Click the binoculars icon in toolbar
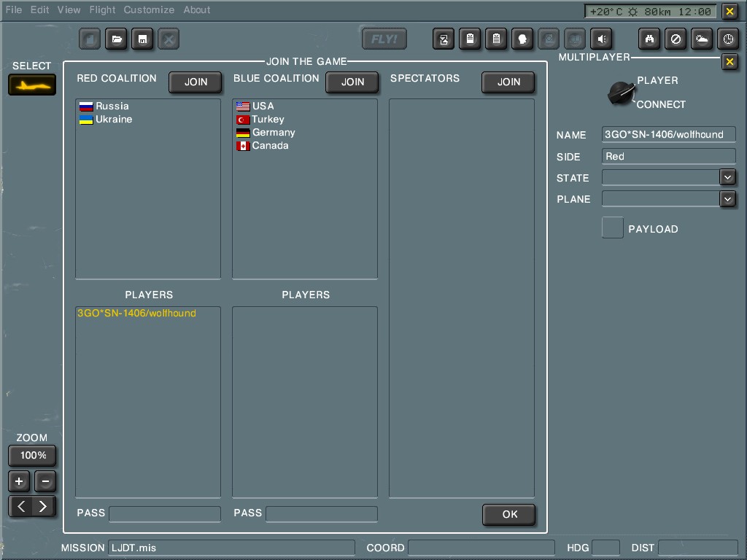This screenshot has width=747, height=560. point(649,39)
